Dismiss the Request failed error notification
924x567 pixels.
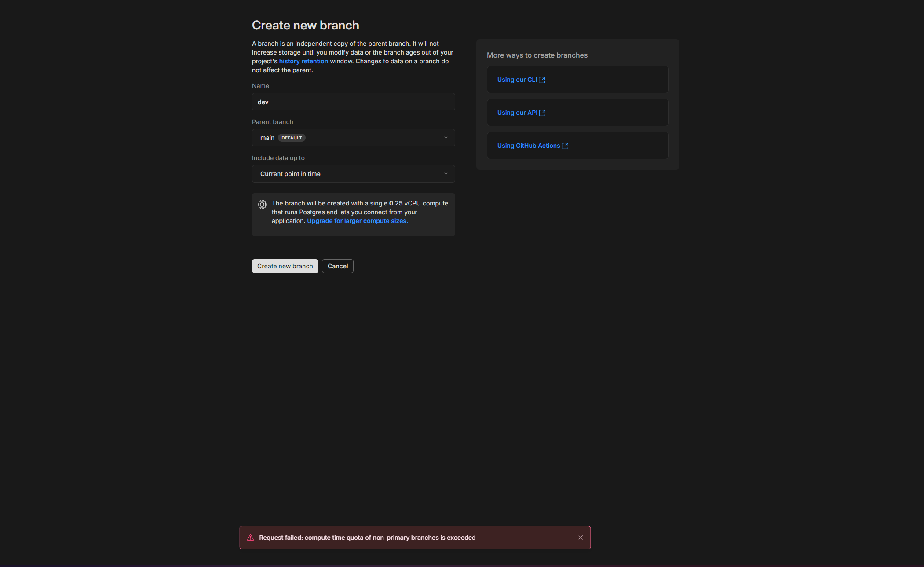click(581, 538)
